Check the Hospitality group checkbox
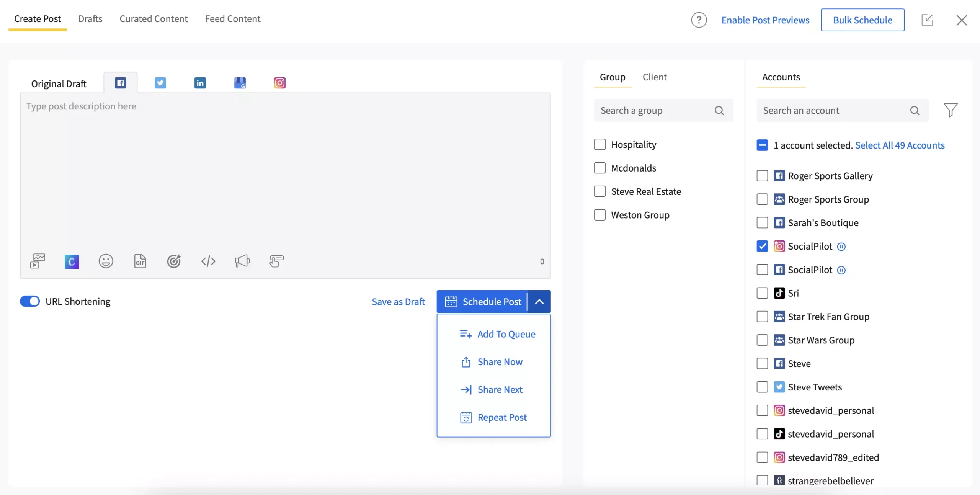 pos(599,144)
